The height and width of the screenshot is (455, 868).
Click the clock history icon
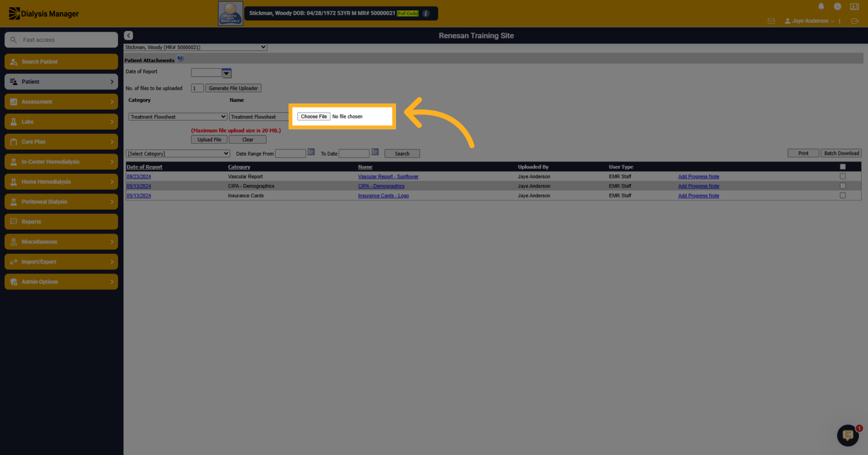point(837,7)
